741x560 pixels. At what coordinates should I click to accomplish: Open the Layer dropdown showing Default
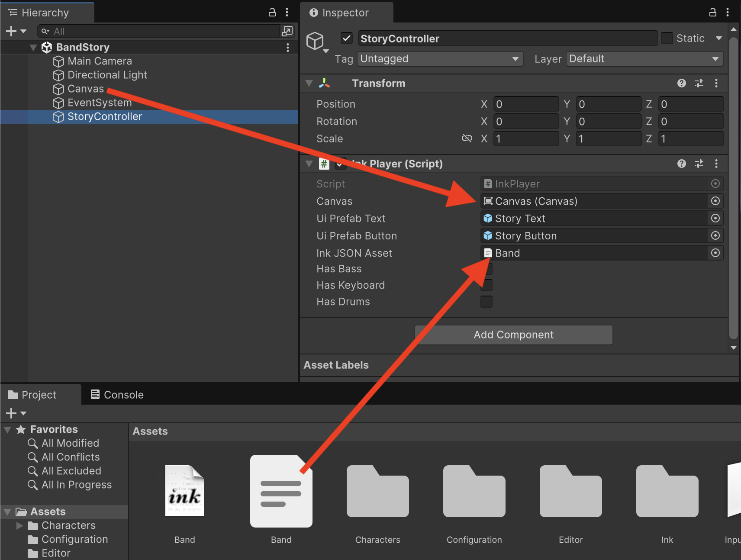pos(644,59)
